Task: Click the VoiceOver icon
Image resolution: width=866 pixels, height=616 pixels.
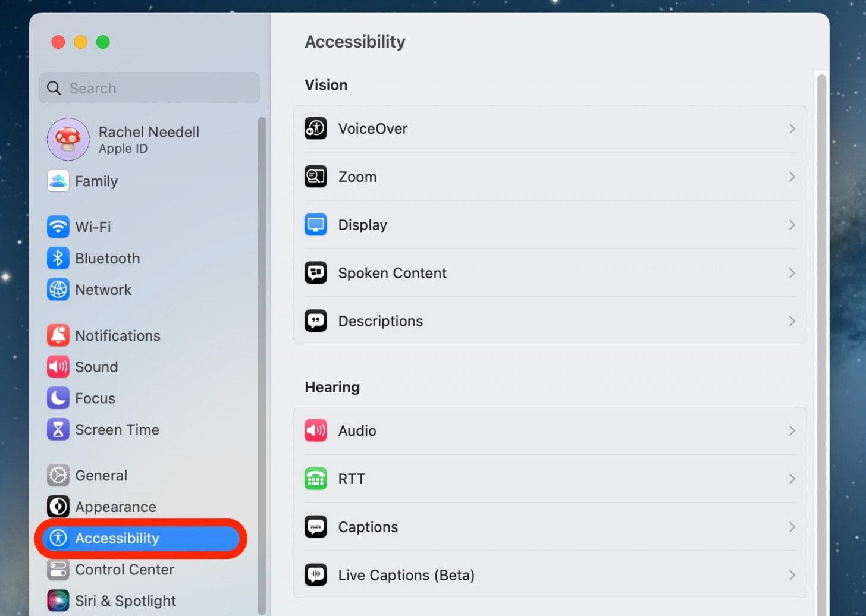Action: (315, 128)
